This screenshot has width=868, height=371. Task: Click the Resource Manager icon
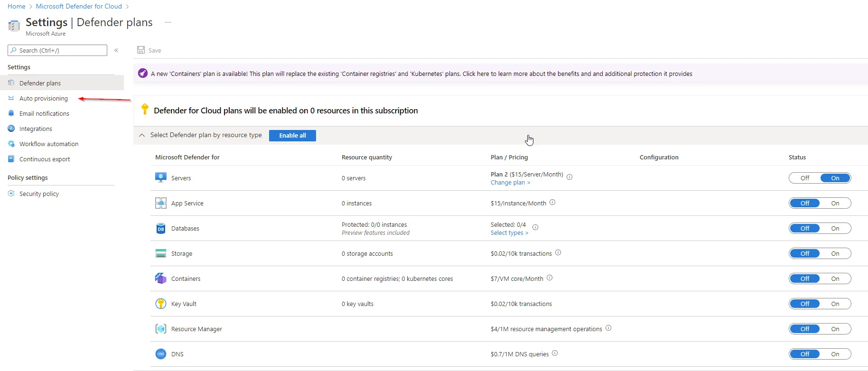coord(161,329)
